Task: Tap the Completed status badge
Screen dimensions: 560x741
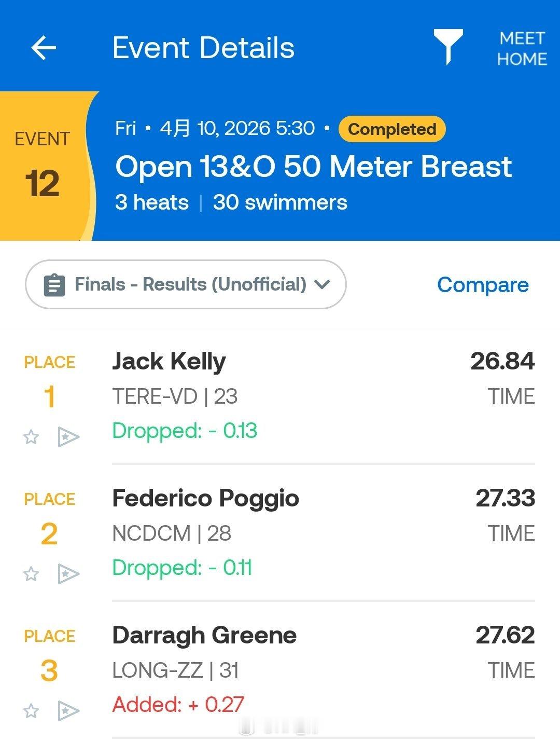Action: pos(391,129)
